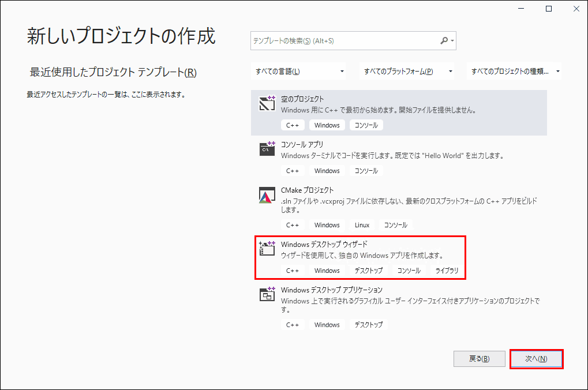
Task: Click Windows tag under 空のプロジェクト
Action: click(327, 125)
